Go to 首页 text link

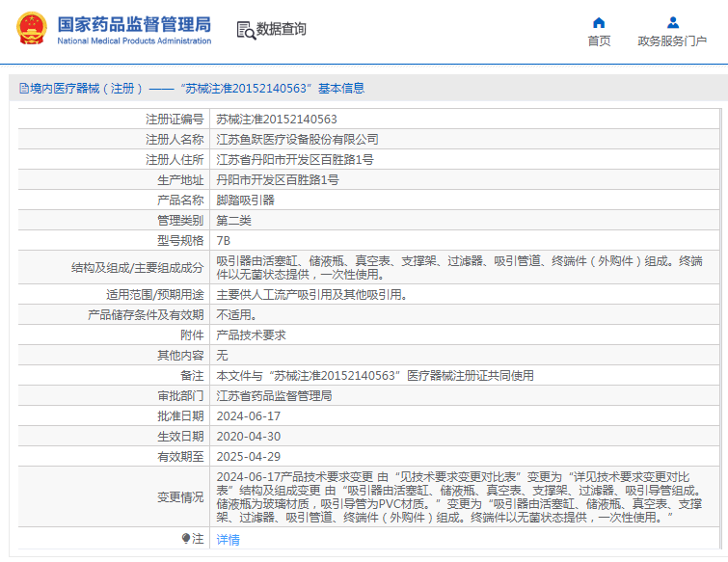point(599,41)
